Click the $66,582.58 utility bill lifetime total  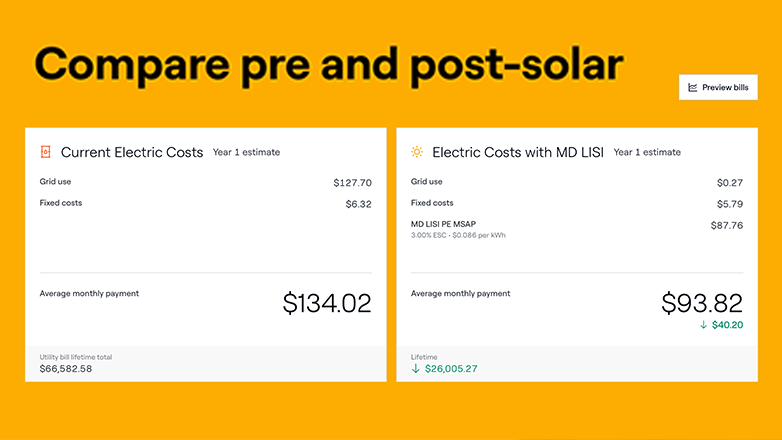tap(66, 368)
